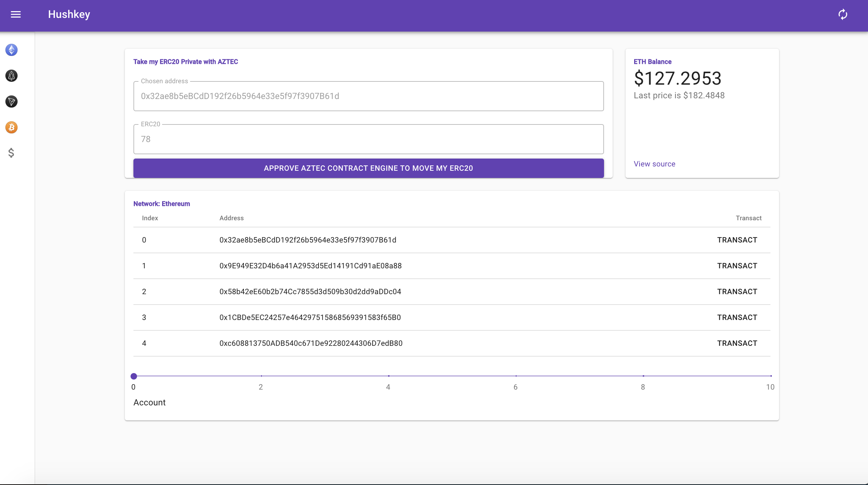Open the View source link
The height and width of the screenshot is (485, 868).
pyautogui.click(x=654, y=164)
